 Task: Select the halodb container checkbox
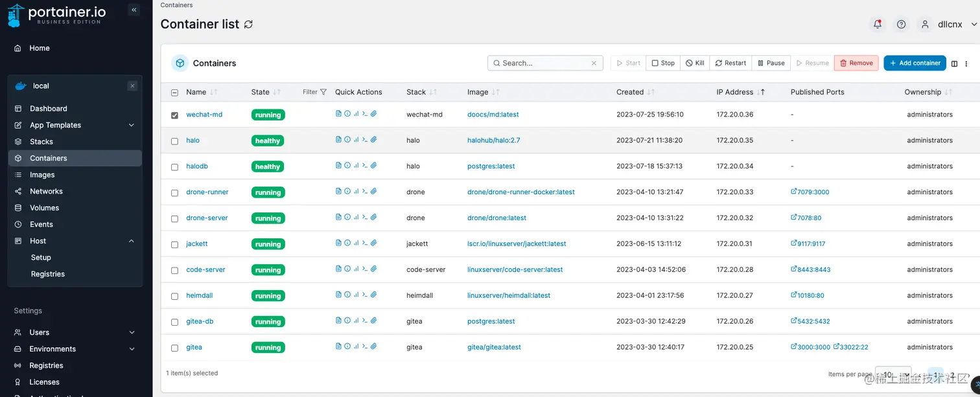click(174, 167)
